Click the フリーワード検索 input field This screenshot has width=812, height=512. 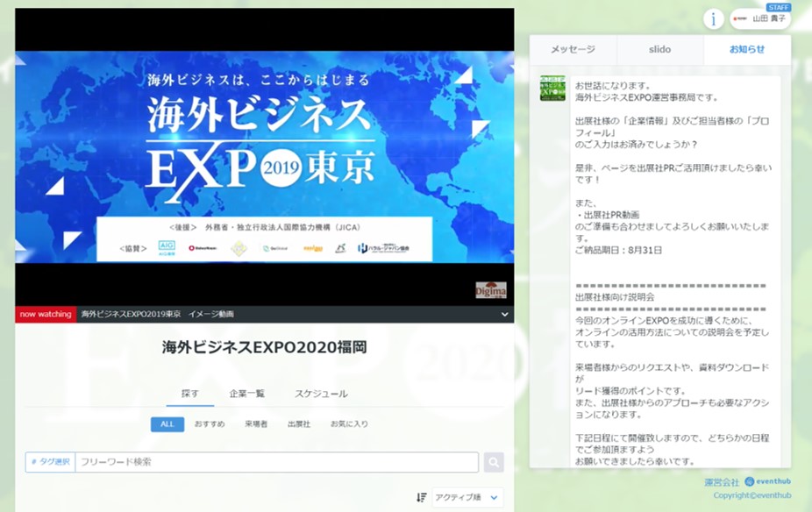[276, 462]
